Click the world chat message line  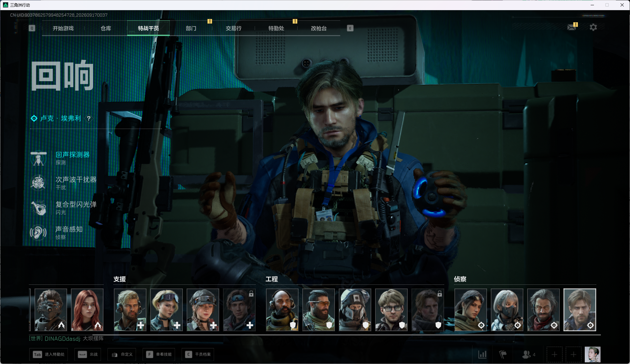click(67, 338)
